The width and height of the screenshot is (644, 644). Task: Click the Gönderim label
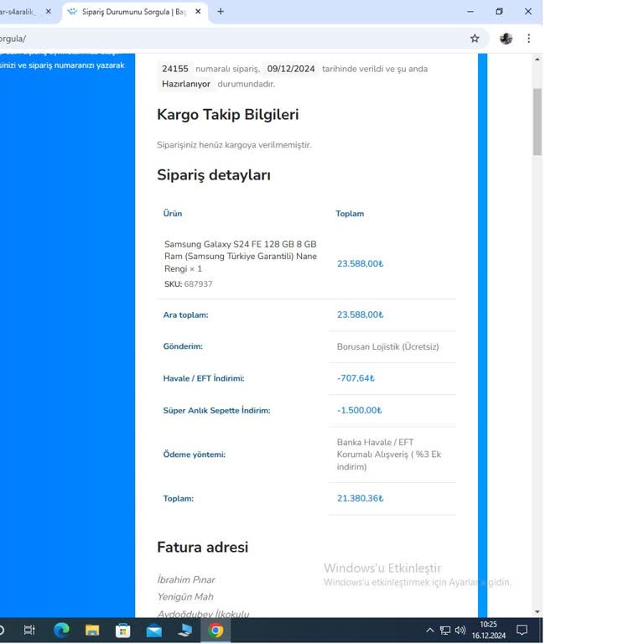tap(183, 346)
